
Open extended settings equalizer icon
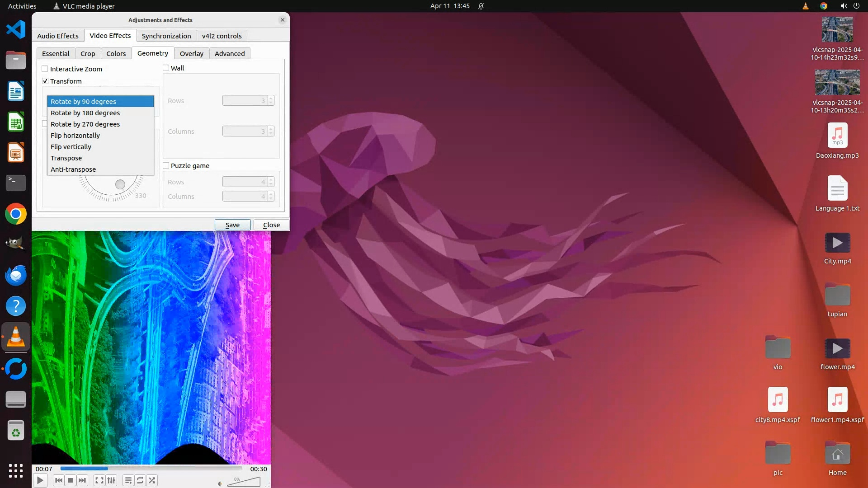(x=111, y=480)
